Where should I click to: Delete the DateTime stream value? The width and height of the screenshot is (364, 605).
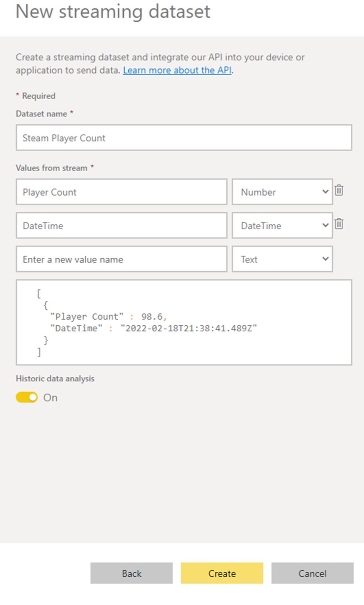[x=339, y=224]
